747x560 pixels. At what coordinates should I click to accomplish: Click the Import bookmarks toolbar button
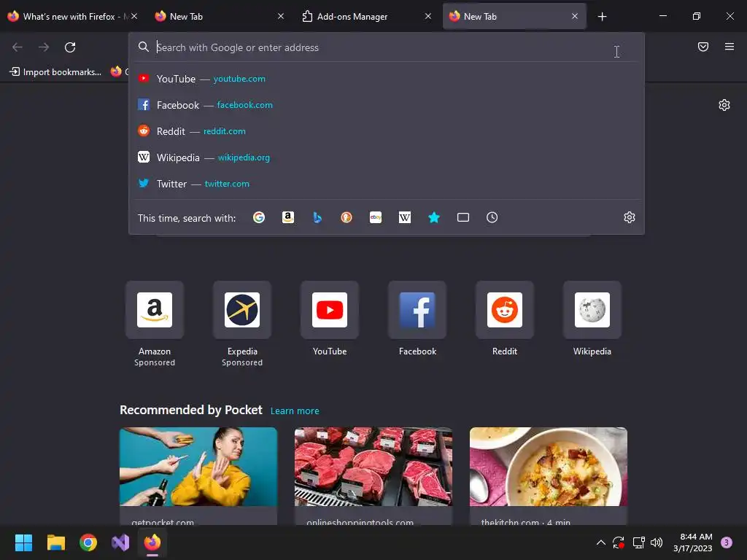tap(55, 72)
